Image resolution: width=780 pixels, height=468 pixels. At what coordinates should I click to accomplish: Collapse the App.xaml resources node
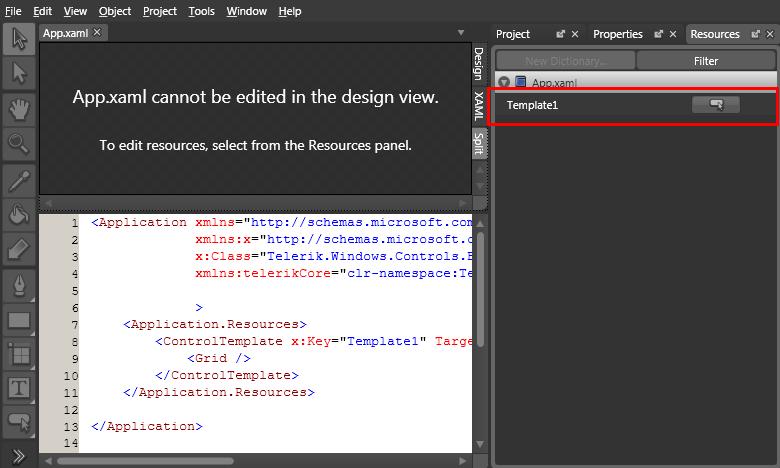pos(504,82)
